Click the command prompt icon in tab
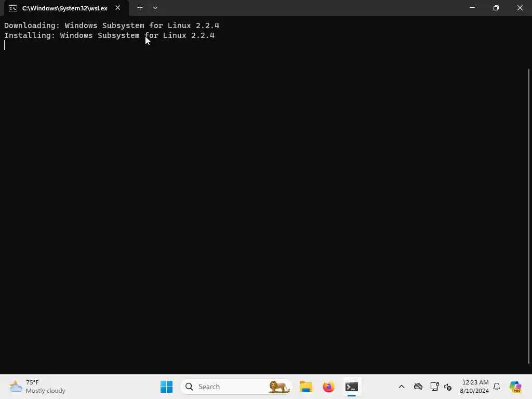This screenshot has height=399, width=532. [x=13, y=8]
